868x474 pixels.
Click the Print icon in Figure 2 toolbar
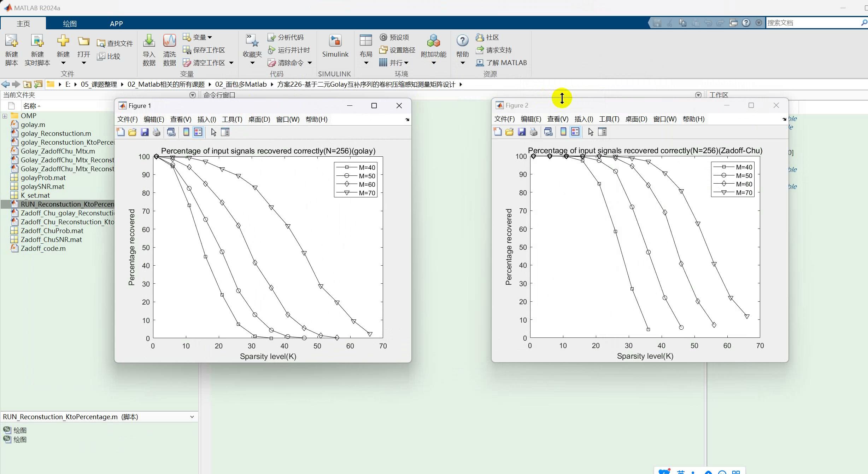pos(534,132)
